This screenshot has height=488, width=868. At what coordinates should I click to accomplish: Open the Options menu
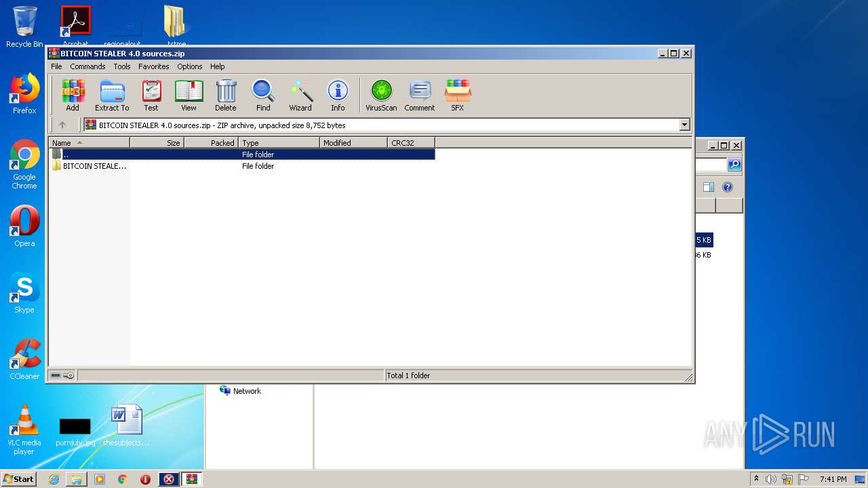coord(190,66)
